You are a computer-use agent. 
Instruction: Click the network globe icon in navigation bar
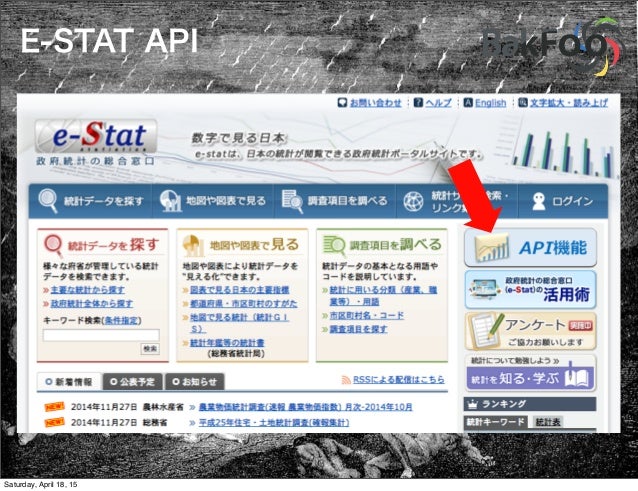pos(413,201)
